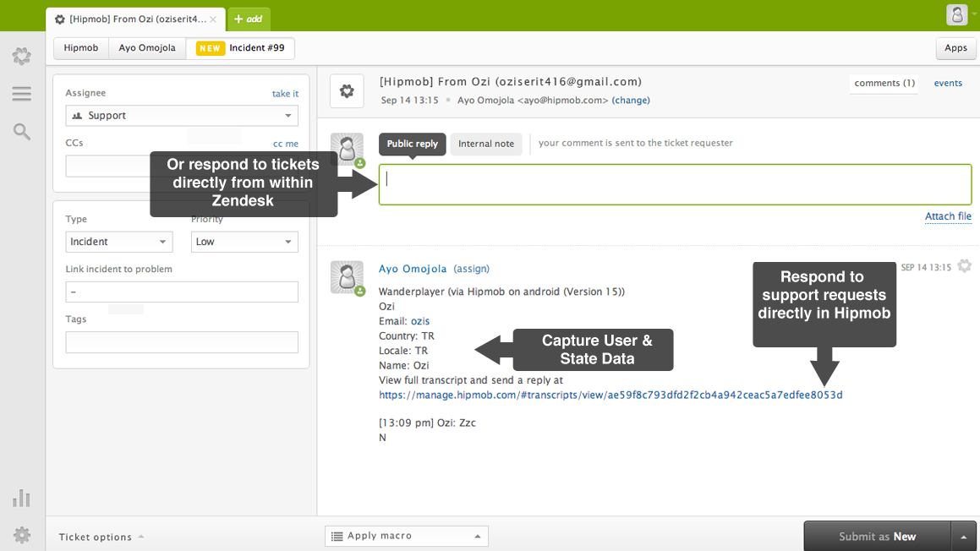The image size is (980, 551).
Task: Open the user profile avatar menu
Action: click(x=957, y=15)
